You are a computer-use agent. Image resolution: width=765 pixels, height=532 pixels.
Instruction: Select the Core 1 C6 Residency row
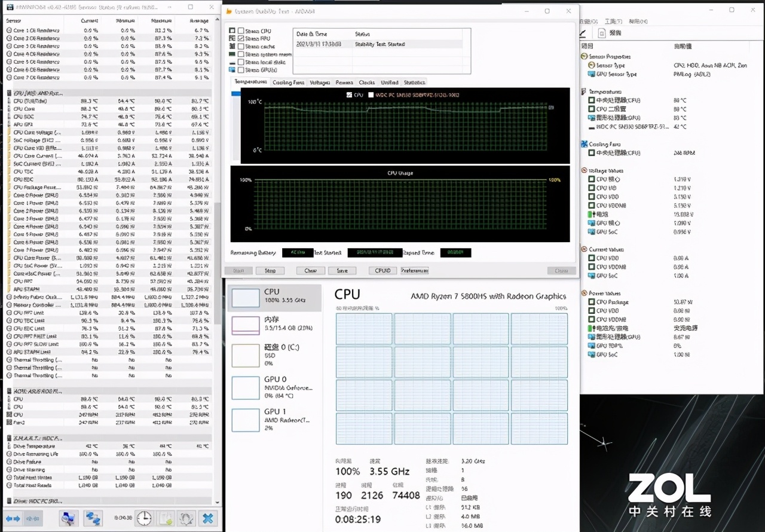tap(108, 30)
